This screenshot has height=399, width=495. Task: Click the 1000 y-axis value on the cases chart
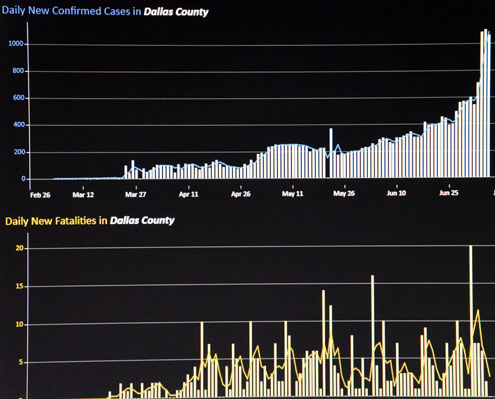16,44
